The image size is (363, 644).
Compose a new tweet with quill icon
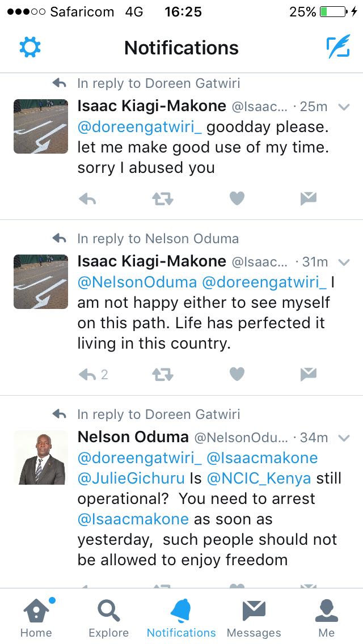pos(339,46)
